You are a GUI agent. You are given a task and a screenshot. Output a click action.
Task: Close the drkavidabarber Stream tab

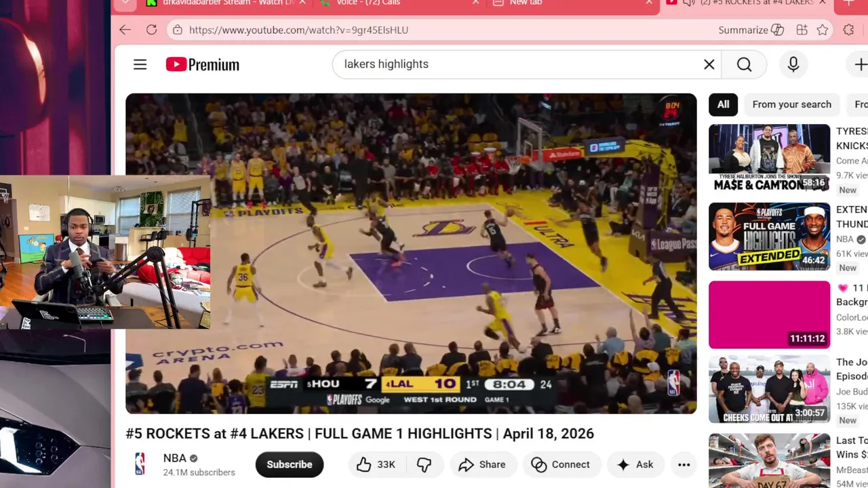[302, 3]
